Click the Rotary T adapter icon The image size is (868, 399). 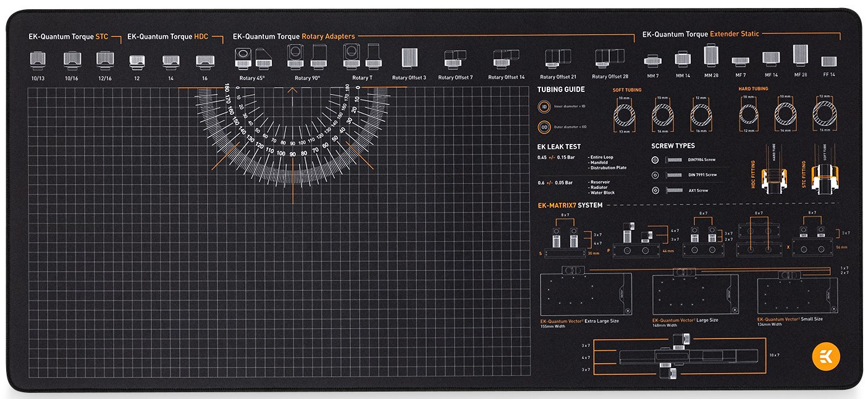coord(361,59)
